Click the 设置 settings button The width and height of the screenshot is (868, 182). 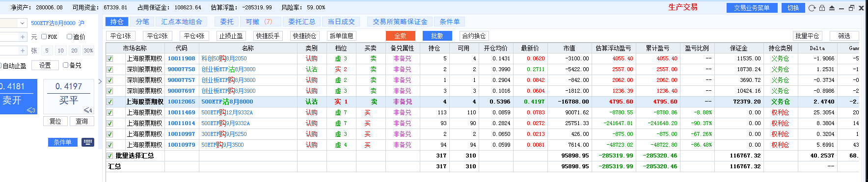pos(45,65)
